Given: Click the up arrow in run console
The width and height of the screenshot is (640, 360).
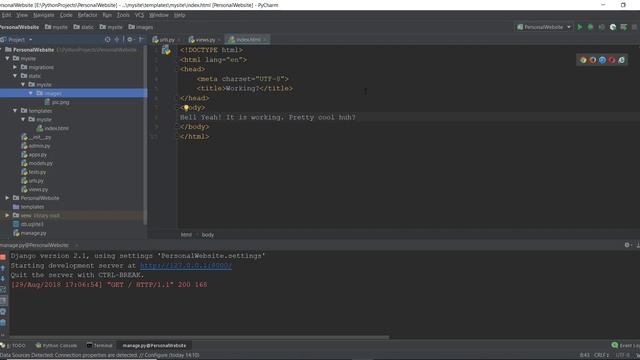Looking at the screenshot, I should (3, 268).
